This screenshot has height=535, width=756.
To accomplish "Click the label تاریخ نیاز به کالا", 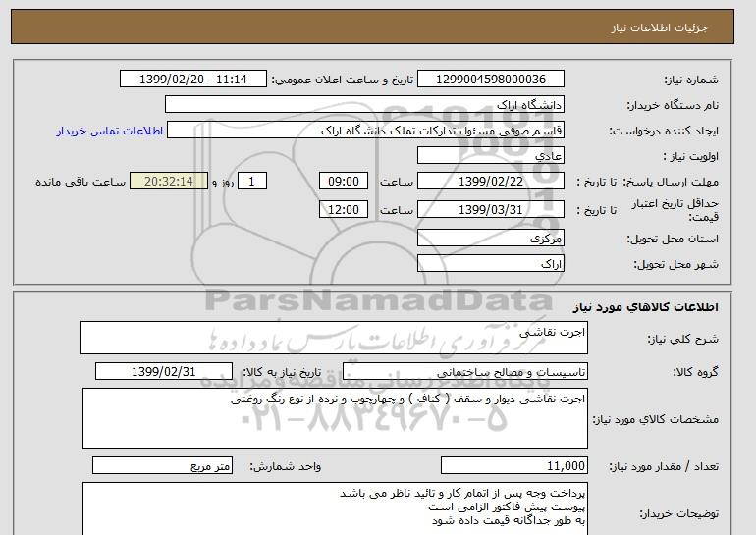I will (x=282, y=373).
